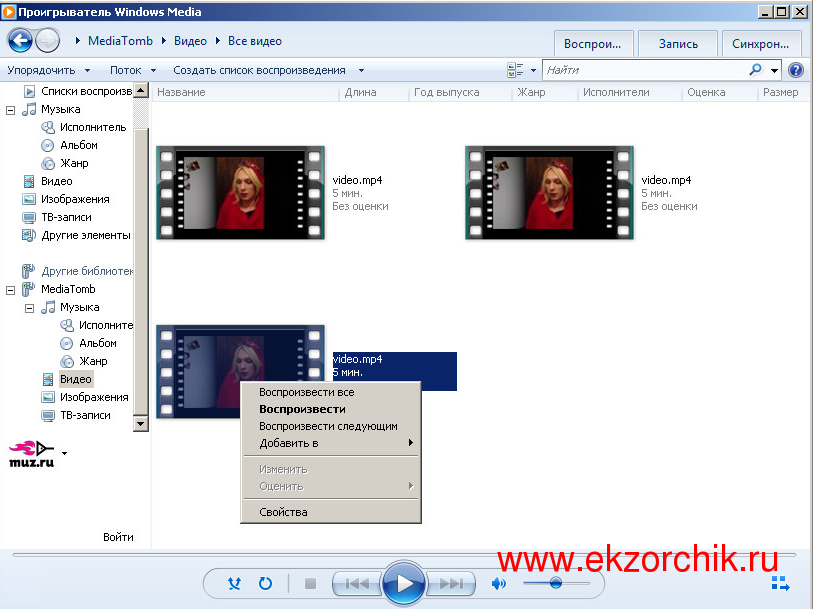Open Создать список воспроизведения dropdown

(268, 70)
